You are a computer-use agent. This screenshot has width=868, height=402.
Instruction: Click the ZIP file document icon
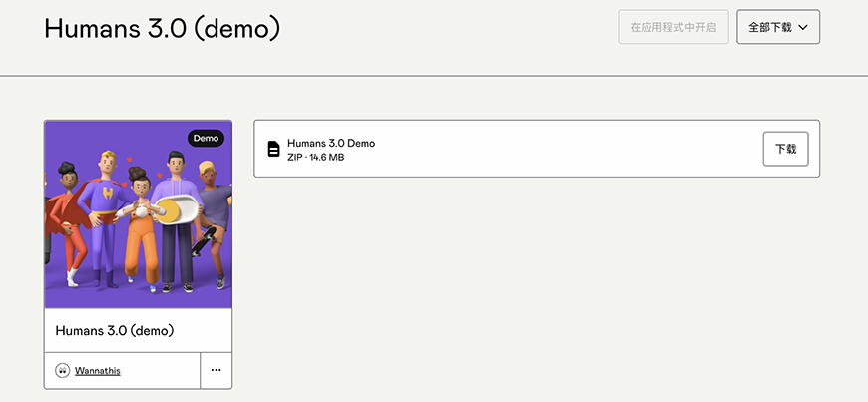(273, 149)
